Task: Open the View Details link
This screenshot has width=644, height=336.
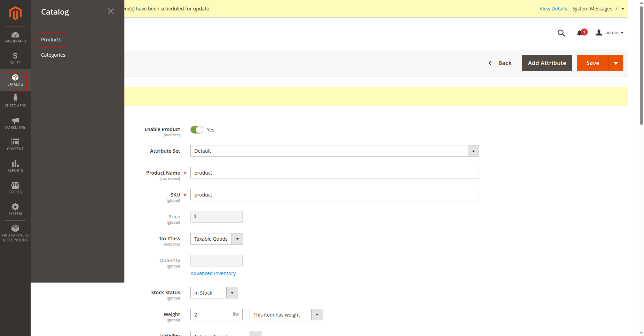Action: [553, 9]
